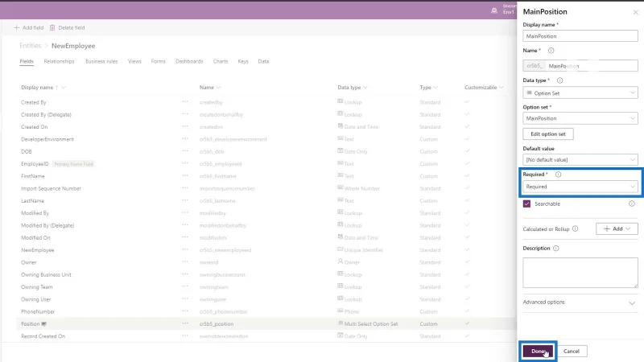Image resolution: width=644 pixels, height=362 pixels.
Task: Open more options for Modified On row
Action: 185,237
